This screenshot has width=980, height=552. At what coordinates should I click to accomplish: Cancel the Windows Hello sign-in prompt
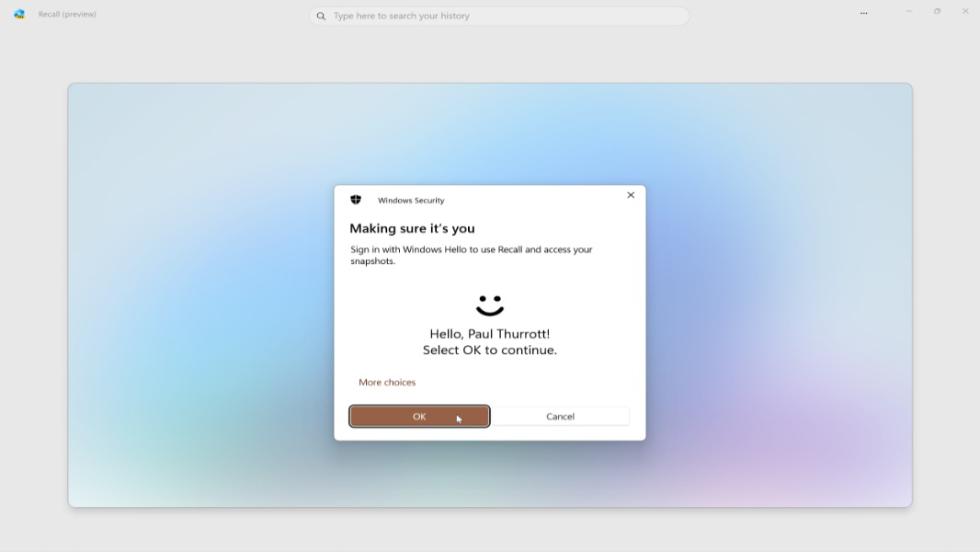click(x=560, y=417)
